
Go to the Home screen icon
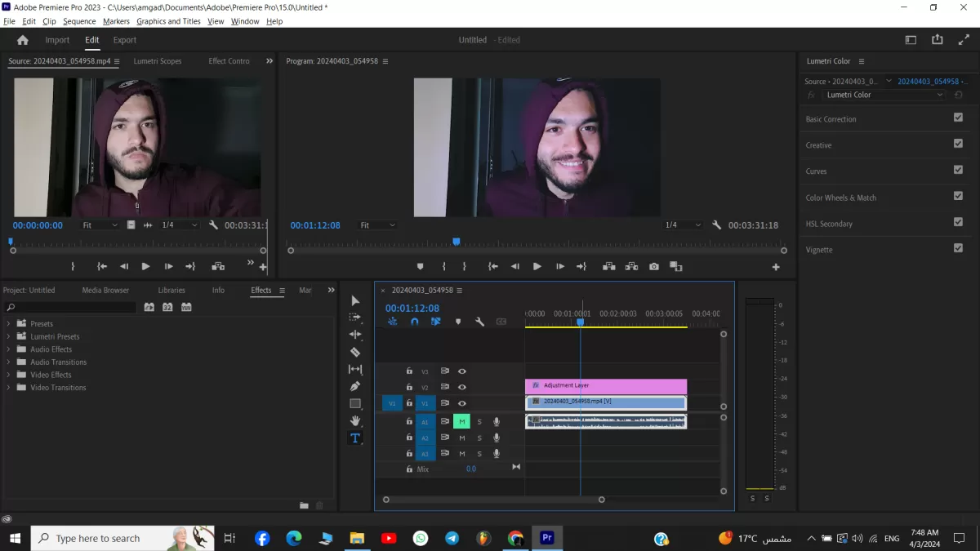coord(23,40)
